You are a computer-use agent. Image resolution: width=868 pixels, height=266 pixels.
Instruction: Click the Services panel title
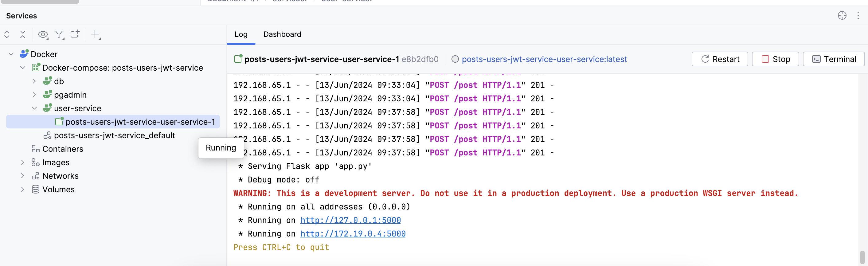22,15
